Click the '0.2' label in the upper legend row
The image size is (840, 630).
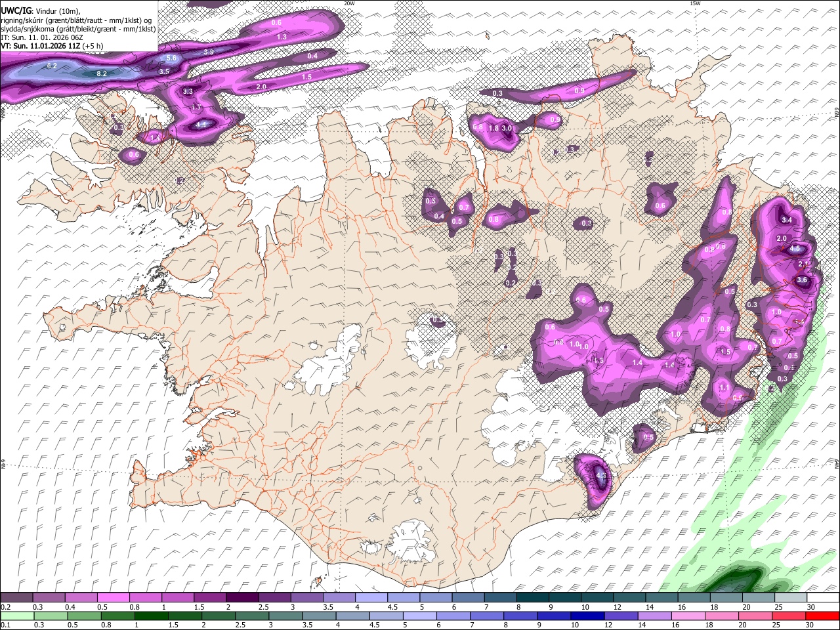click(x=5, y=607)
